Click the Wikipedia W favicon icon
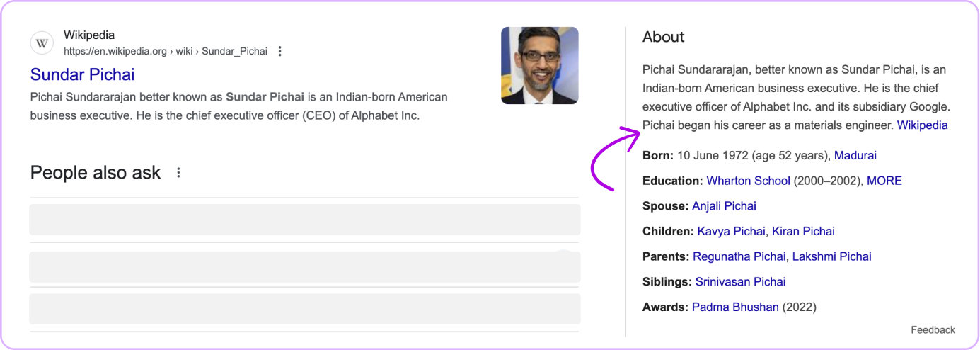This screenshot has width=980, height=350. point(42,43)
